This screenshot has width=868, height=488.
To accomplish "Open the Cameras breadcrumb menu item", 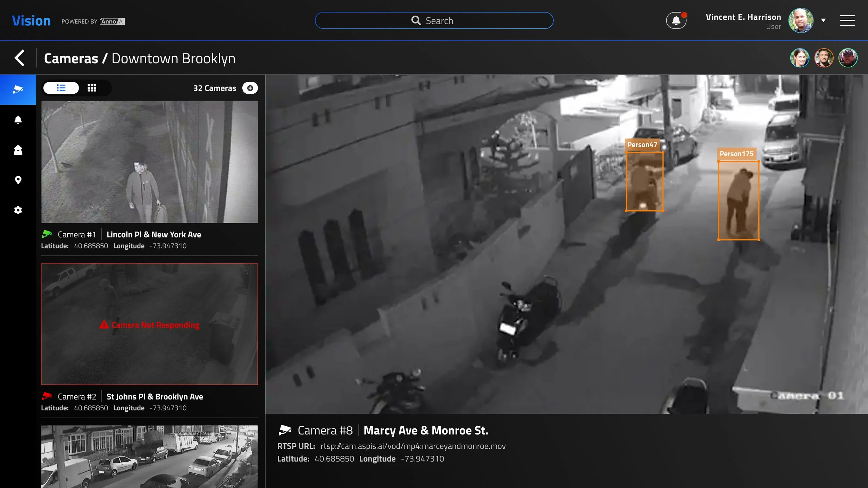I will click(x=71, y=58).
